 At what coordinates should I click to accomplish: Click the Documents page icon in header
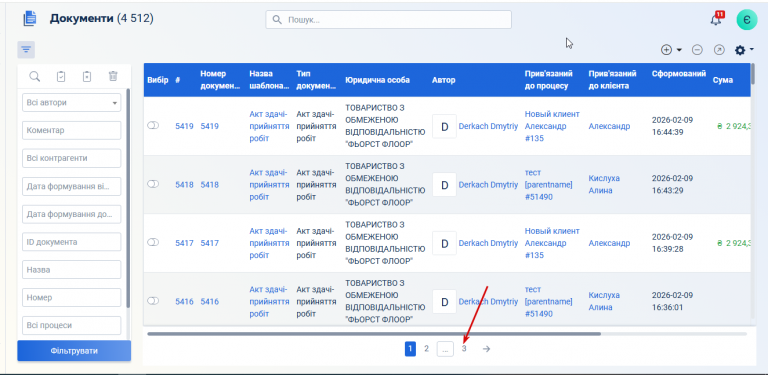(30, 19)
